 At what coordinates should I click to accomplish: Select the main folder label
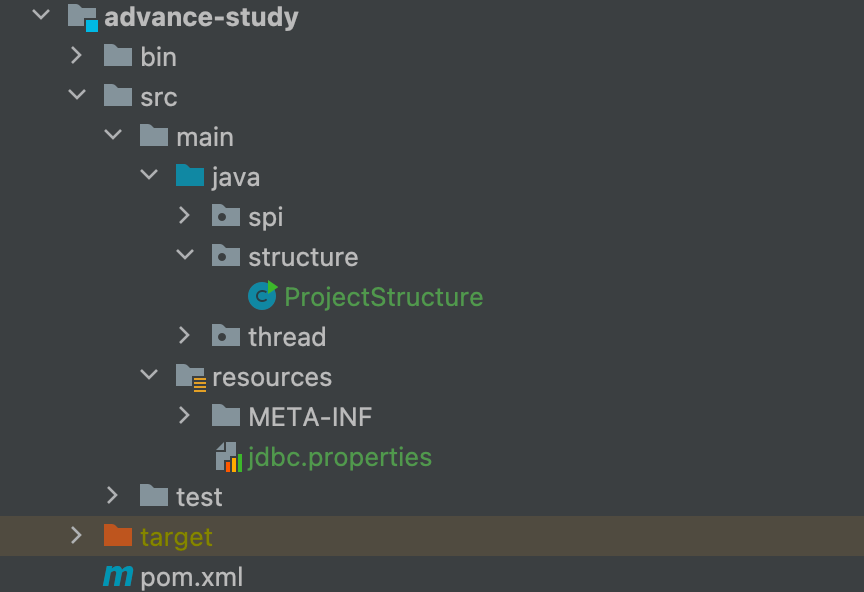click(204, 137)
